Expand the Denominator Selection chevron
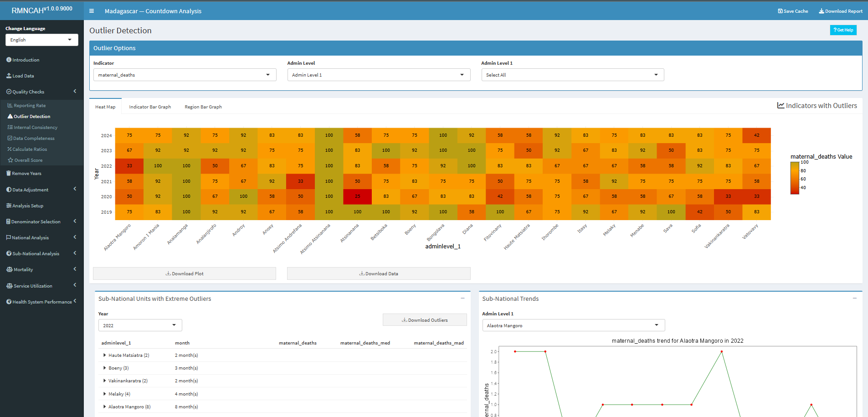This screenshot has width=868, height=417. click(x=75, y=221)
